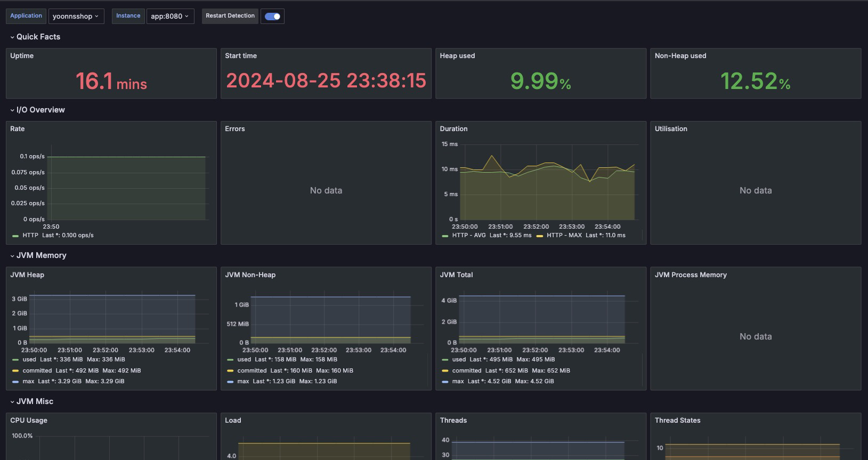Open the JVM Heap panel title menu
Viewport: 868px width, 460px height.
[27, 275]
